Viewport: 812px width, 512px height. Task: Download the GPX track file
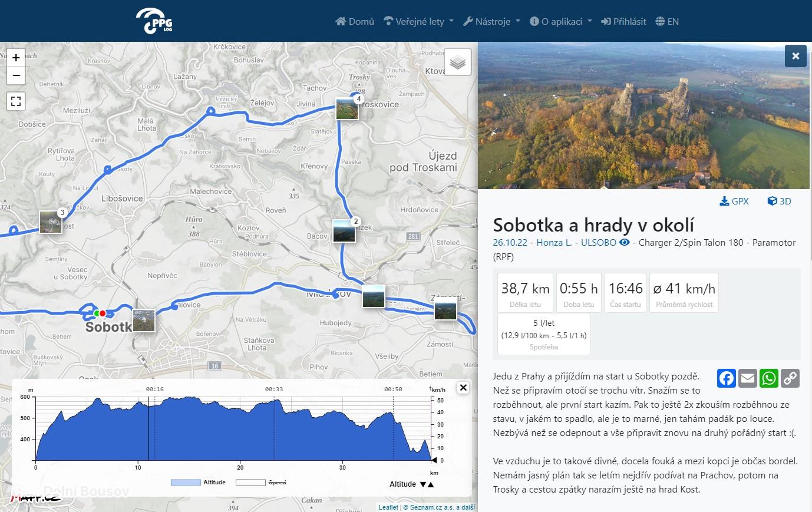tap(734, 201)
